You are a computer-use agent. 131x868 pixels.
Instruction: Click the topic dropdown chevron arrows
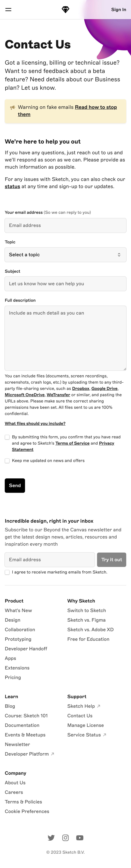(119, 255)
